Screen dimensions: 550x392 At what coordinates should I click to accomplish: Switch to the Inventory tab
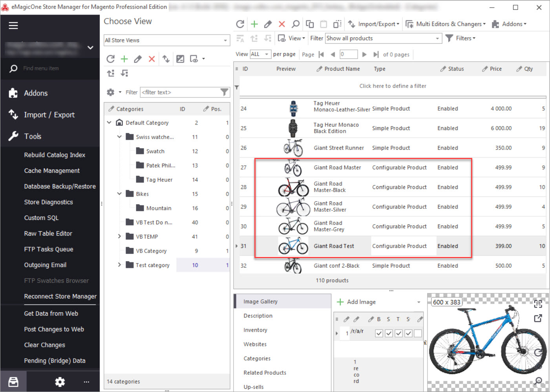click(x=255, y=330)
